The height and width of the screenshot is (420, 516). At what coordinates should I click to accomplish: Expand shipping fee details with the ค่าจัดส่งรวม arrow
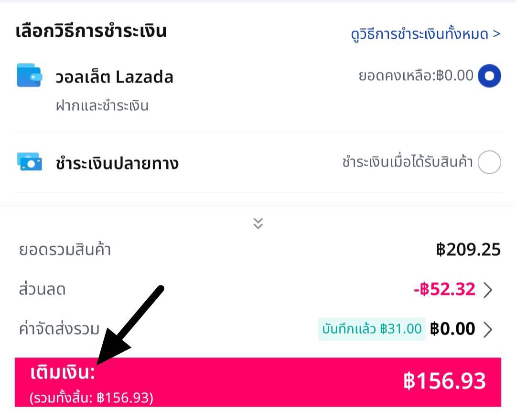coord(488,329)
